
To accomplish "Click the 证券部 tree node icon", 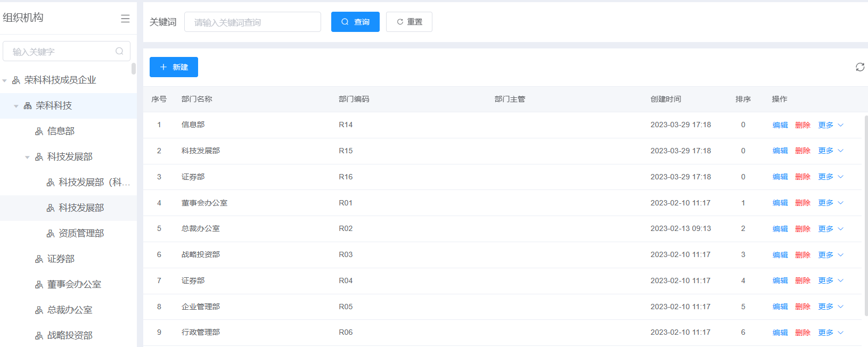I will click(x=39, y=259).
